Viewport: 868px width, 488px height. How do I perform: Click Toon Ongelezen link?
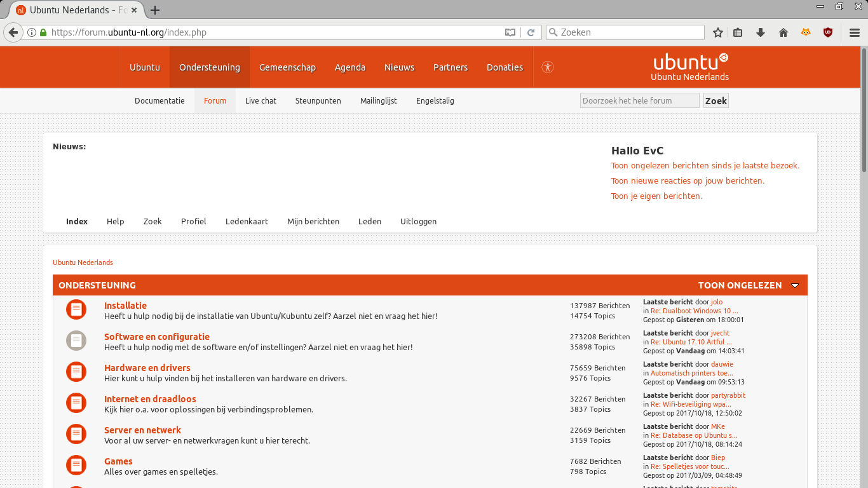740,285
